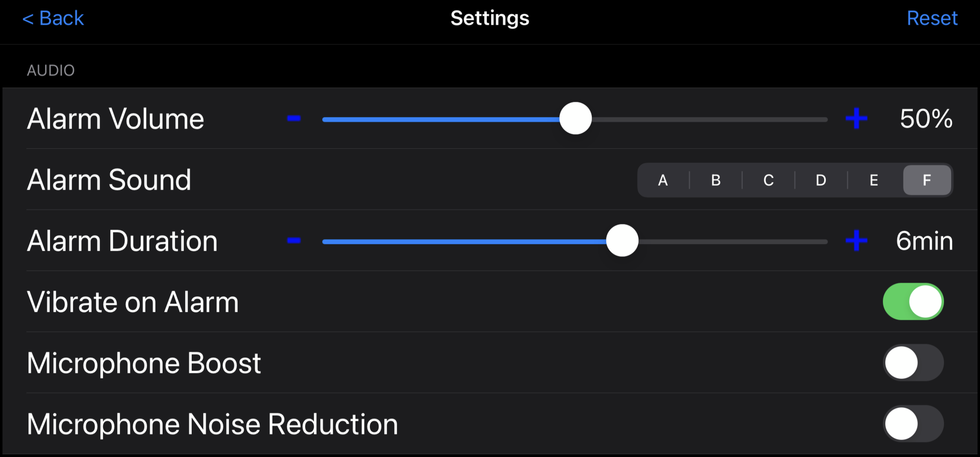Disable Vibrate on Alarm
The width and height of the screenshot is (980, 457).
click(913, 301)
